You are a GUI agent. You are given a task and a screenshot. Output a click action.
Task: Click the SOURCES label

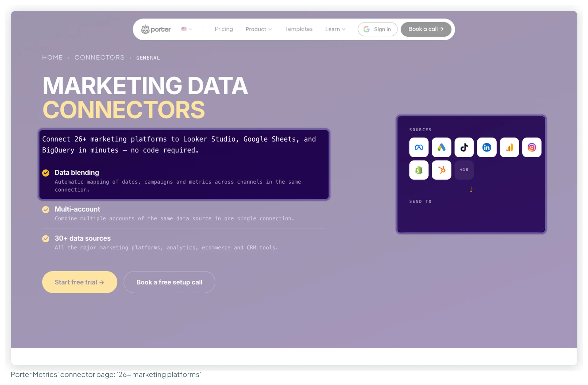tap(420, 130)
